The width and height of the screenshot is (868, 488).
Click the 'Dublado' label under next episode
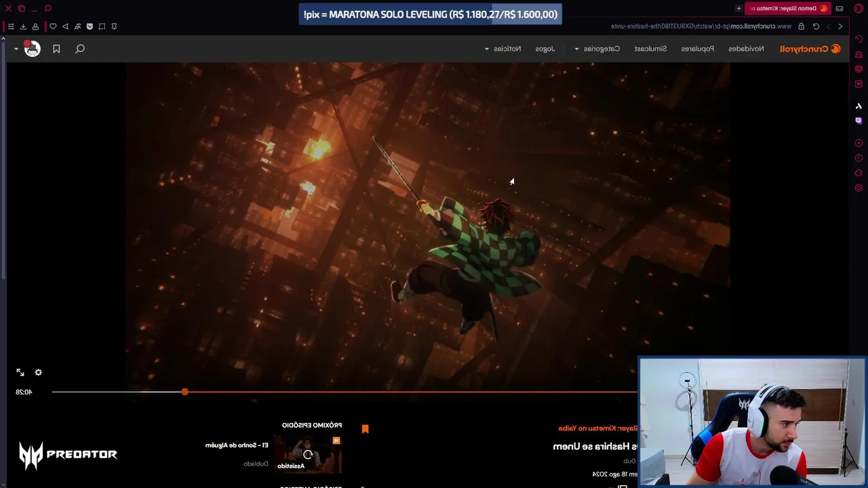click(256, 464)
